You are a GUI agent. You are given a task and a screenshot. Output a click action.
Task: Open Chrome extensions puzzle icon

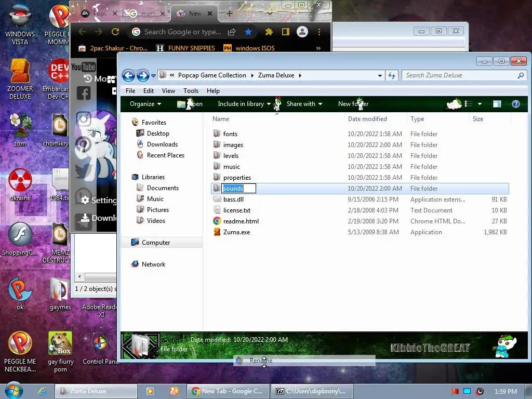pyautogui.click(x=269, y=32)
